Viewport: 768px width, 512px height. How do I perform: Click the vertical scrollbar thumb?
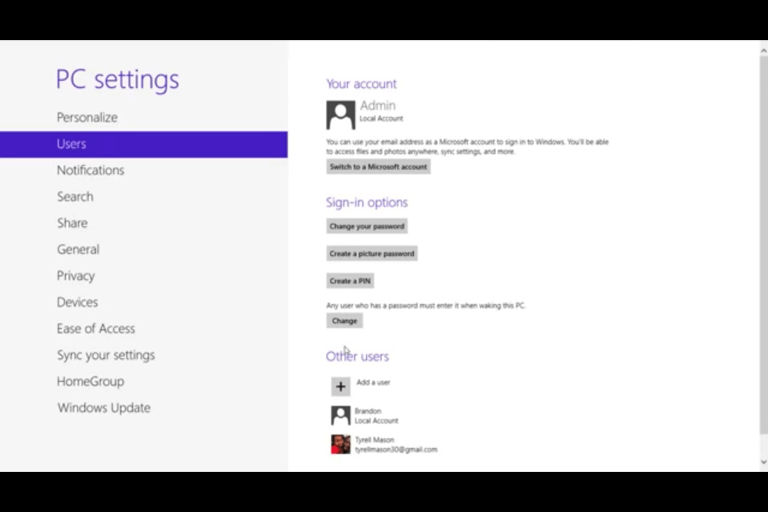[764, 245]
